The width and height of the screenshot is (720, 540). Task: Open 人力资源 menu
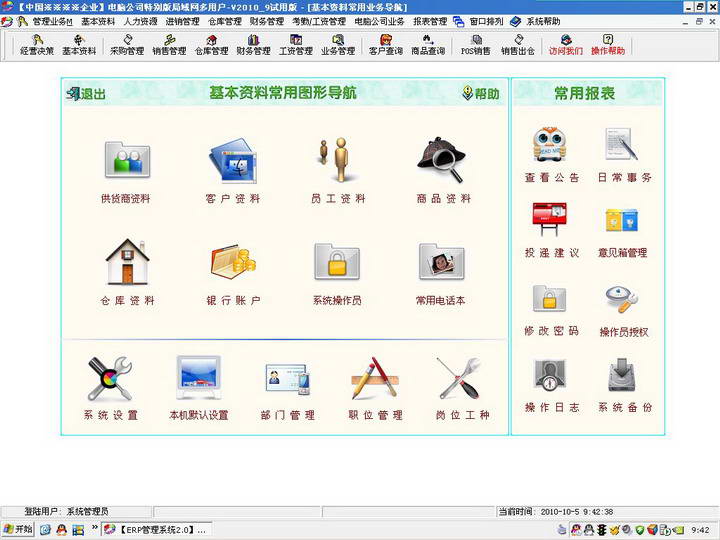tap(140, 22)
